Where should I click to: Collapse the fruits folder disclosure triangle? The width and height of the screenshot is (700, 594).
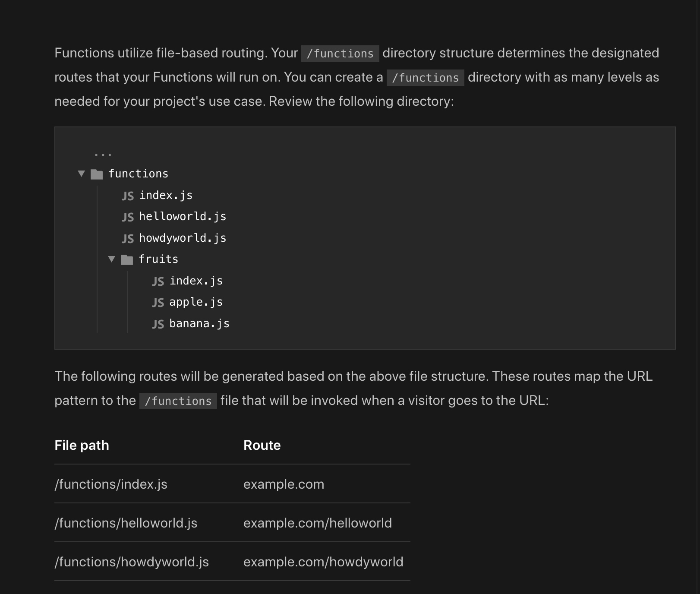click(111, 259)
